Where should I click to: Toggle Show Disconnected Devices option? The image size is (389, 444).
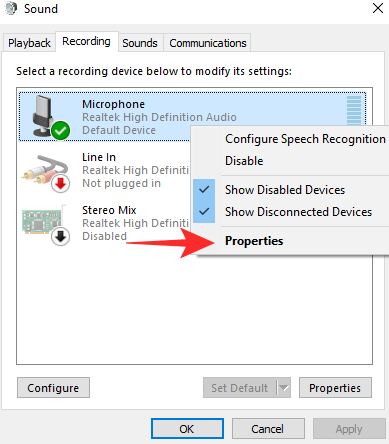pyautogui.click(x=298, y=212)
